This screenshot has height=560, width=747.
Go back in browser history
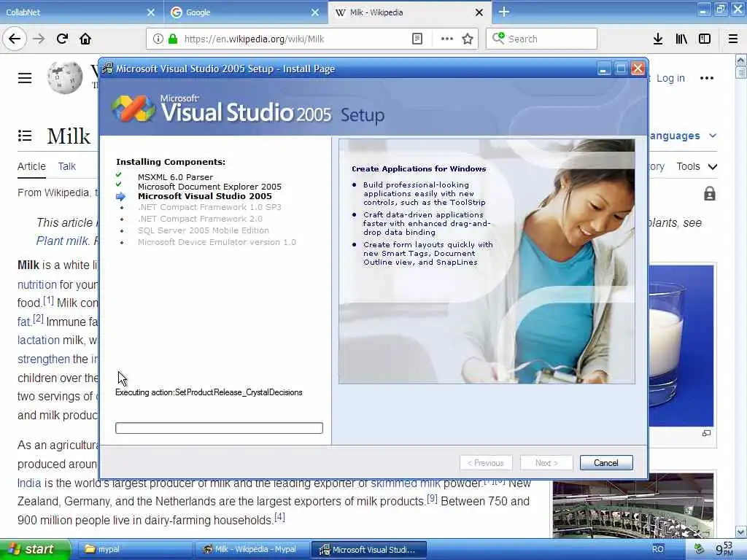point(15,39)
